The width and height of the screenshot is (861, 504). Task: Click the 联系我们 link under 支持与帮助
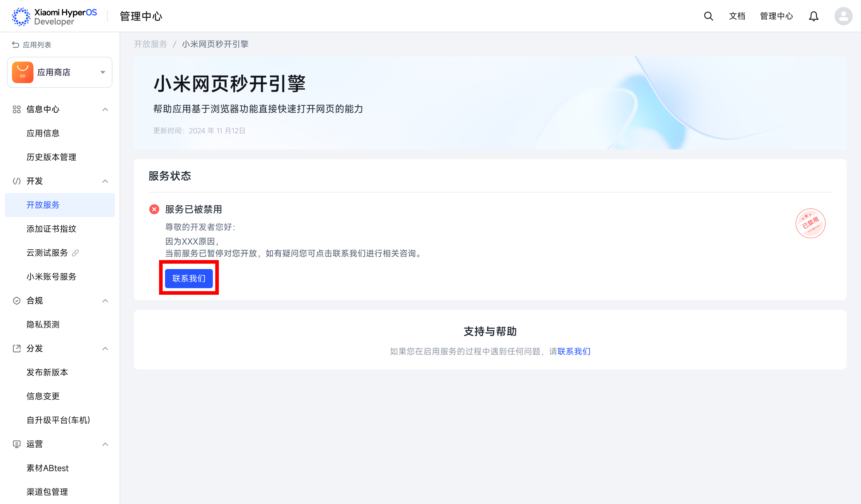(x=574, y=351)
